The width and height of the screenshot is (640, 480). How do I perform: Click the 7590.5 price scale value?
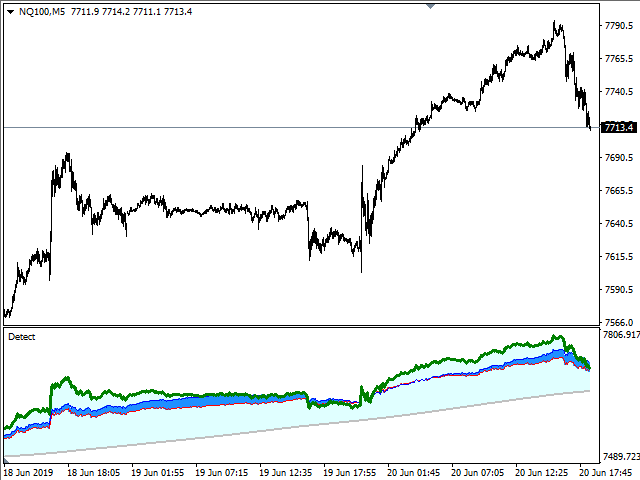click(x=619, y=290)
